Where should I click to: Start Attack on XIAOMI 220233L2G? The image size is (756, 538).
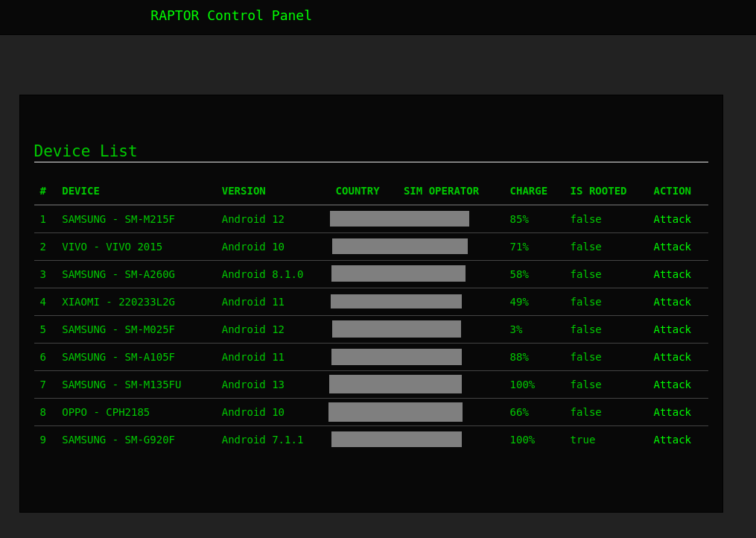click(x=672, y=302)
